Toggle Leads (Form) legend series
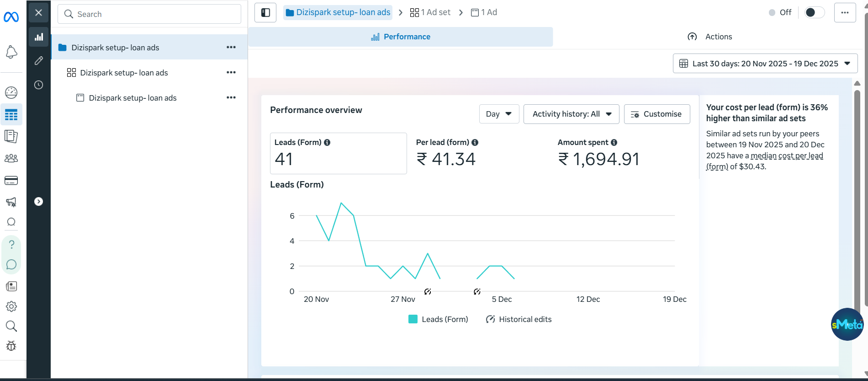The width and height of the screenshot is (868, 381). [x=438, y=319]
